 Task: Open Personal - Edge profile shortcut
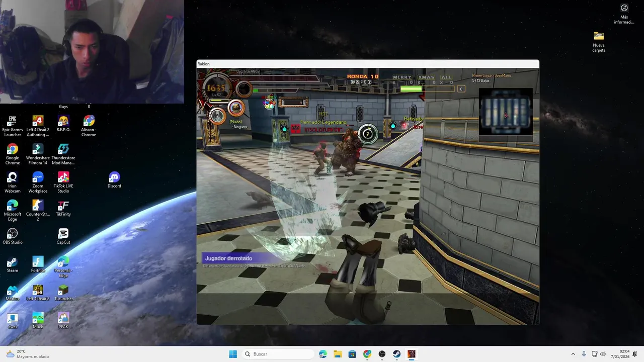[63, 267]
